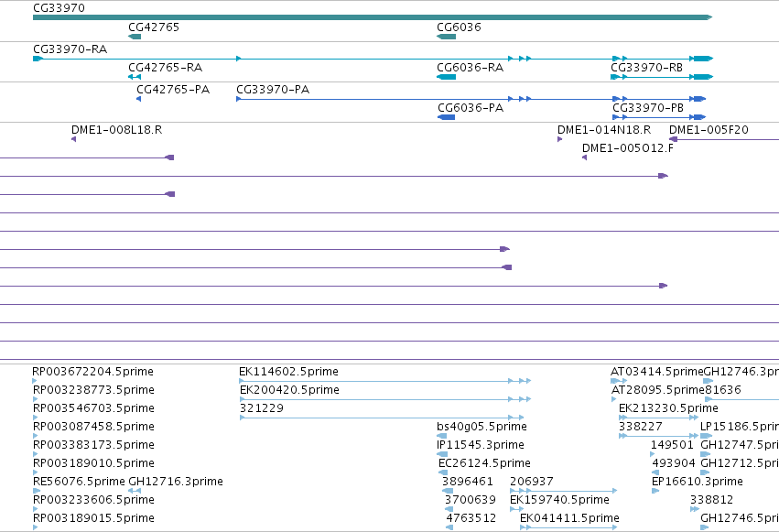Select the CG33970-RB transcript label
Screen dimensions: 779x532
[647, 68]
